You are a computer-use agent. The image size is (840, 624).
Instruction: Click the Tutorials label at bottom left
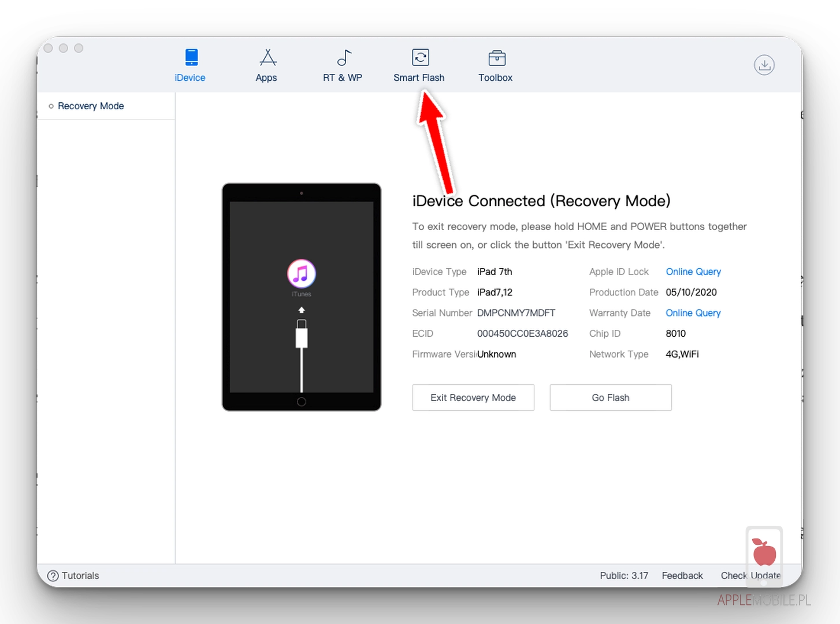point(80,575)
